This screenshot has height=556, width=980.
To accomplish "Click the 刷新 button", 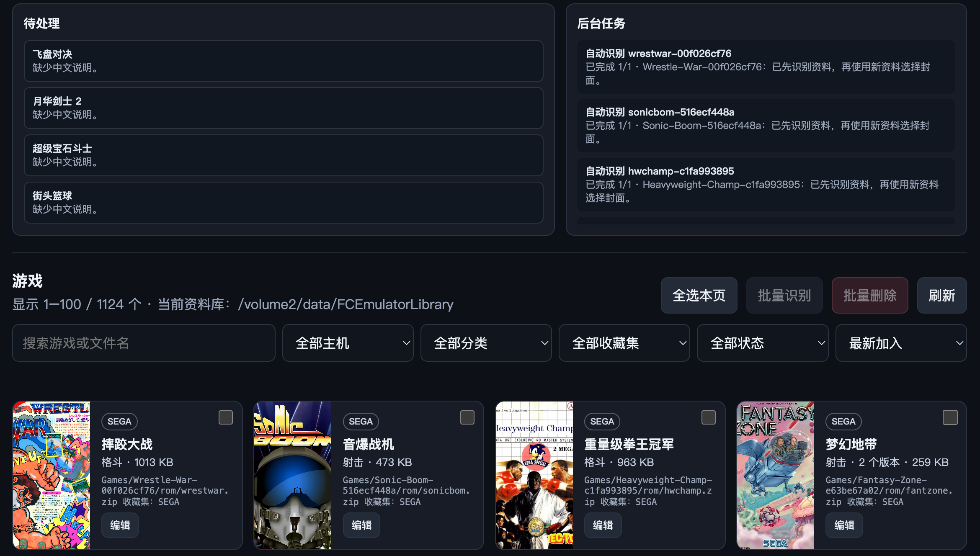I will tap(942, 296).
